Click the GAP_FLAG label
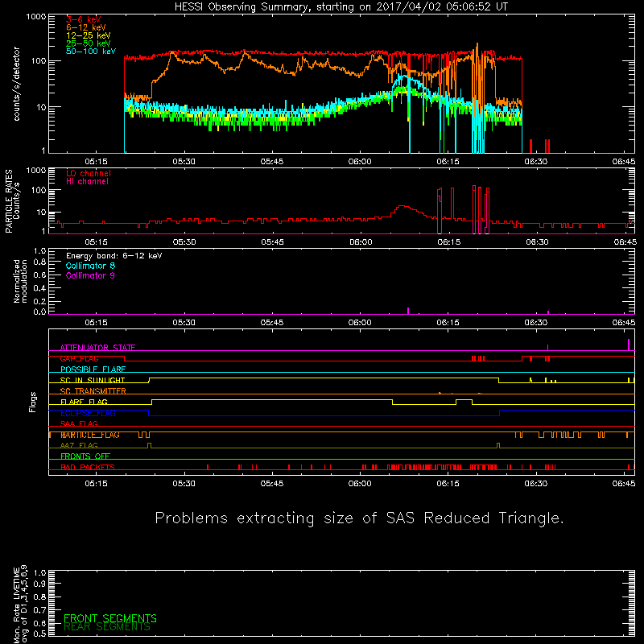 click(x=79, y=358)
